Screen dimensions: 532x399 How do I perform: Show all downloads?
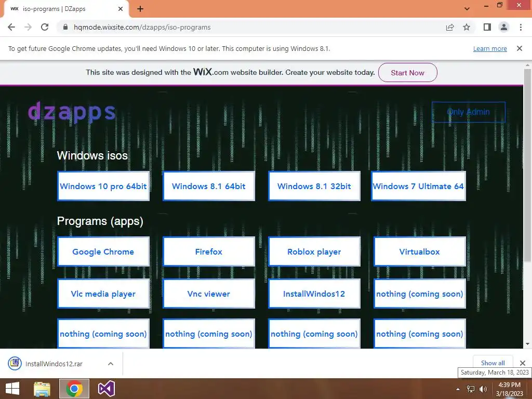493,363
